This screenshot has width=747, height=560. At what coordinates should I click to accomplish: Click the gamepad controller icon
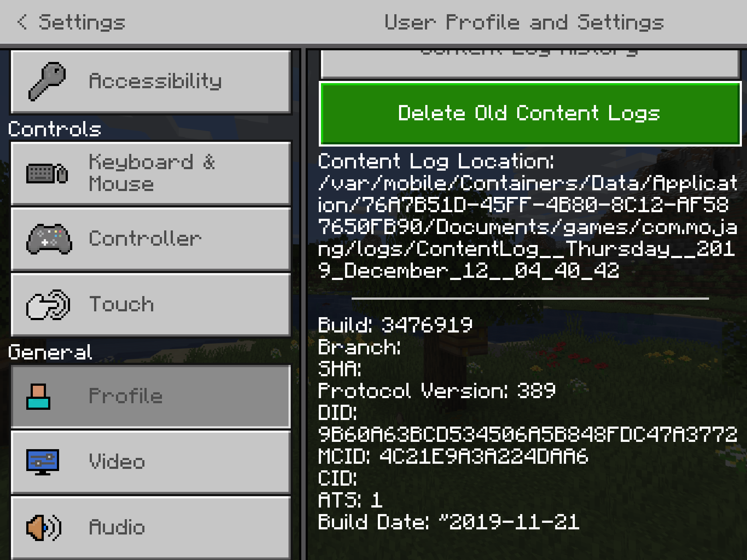tap(49, 239)
